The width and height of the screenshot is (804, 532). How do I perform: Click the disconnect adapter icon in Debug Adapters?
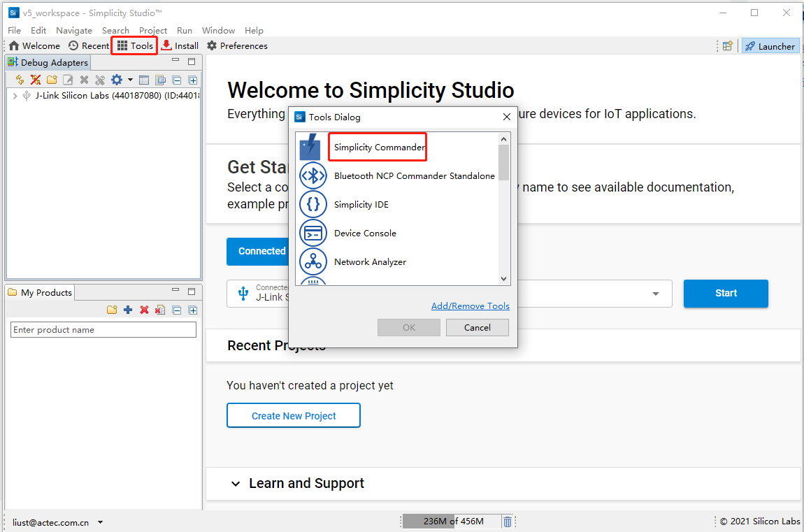click(35, 79)
